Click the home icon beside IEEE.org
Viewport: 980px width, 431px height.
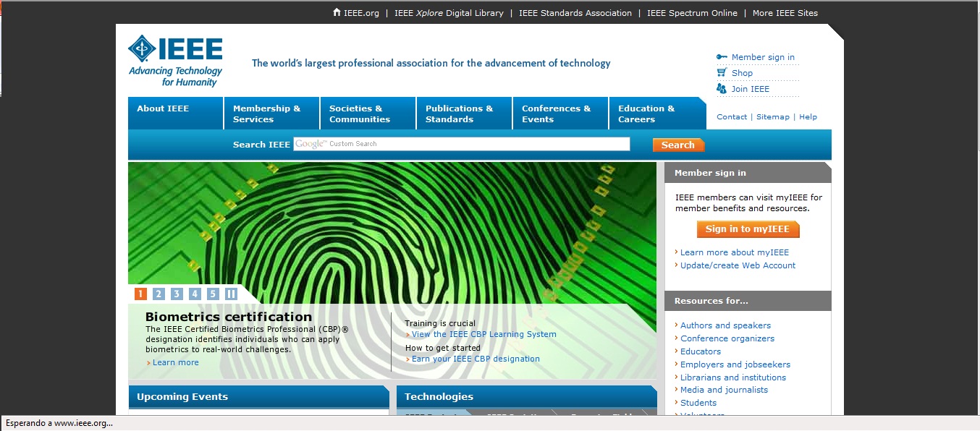[337, 12]
